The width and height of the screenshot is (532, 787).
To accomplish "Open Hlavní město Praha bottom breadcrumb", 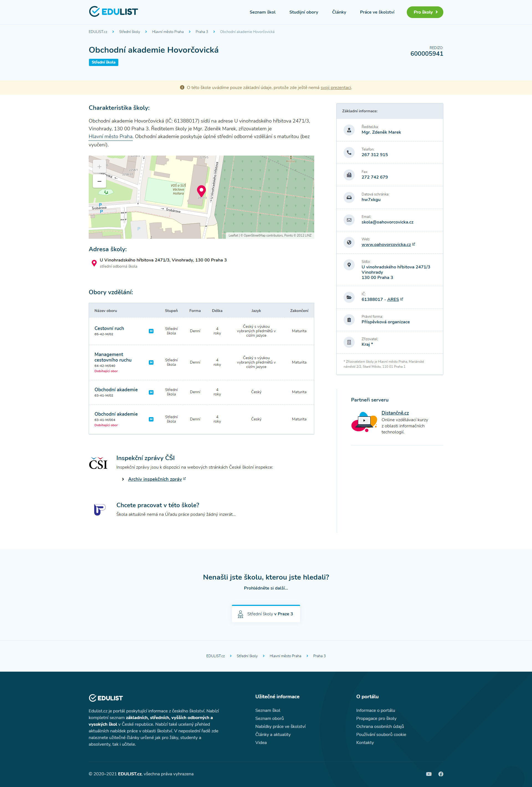I will coord(285,656).
